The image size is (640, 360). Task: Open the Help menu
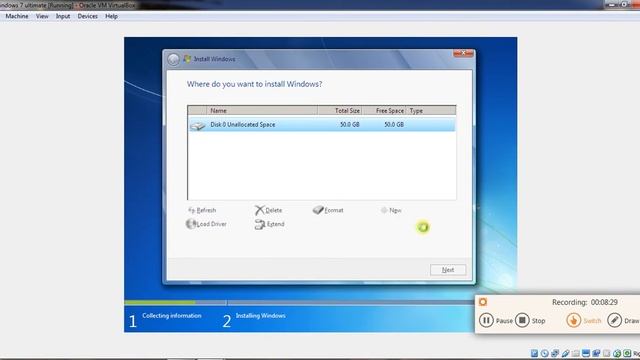(x=111, y=16)
